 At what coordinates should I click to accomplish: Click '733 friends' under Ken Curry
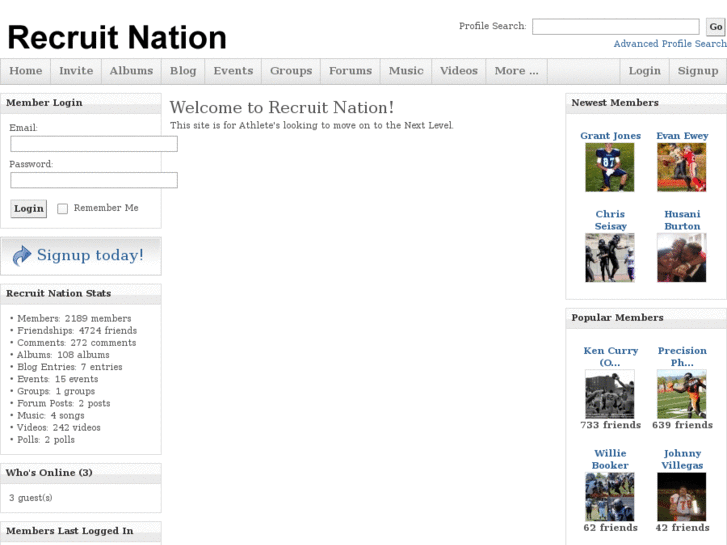pos(610,425)
